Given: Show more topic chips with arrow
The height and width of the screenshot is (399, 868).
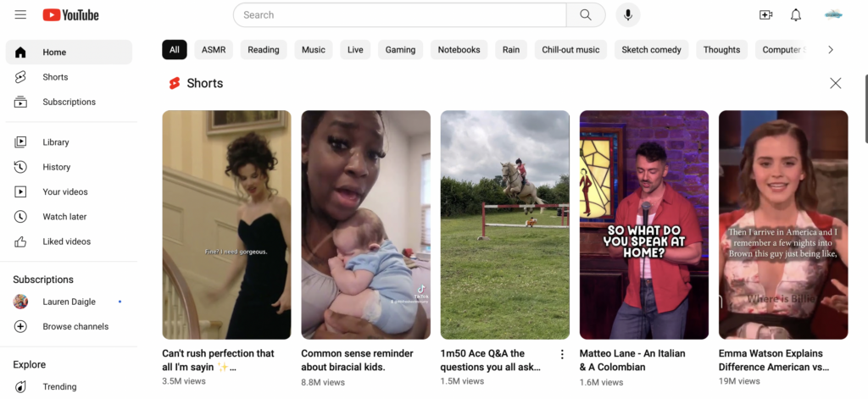Looking at the screenshot, I should click(831, 50).
